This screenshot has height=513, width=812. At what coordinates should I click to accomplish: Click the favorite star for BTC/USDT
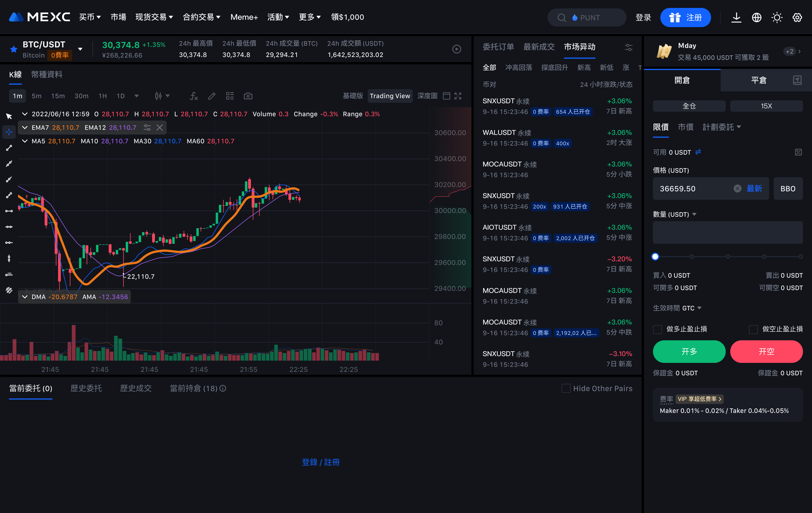[x=14, y=50]
